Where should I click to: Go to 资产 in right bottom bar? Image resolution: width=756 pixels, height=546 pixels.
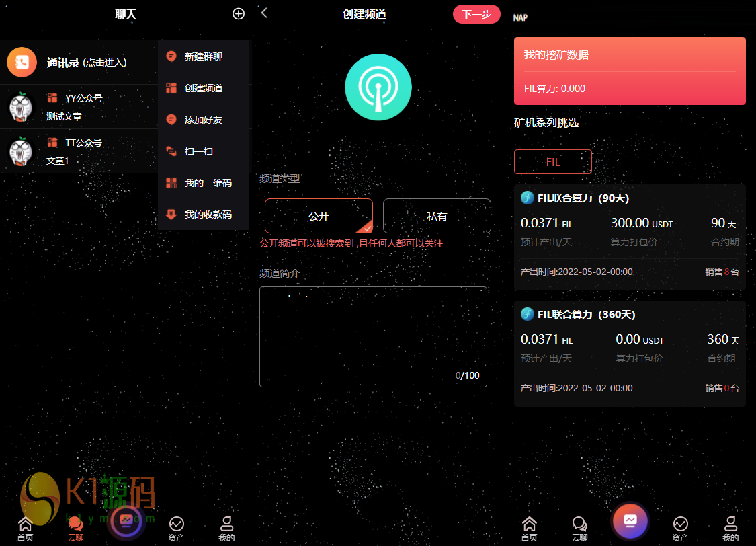pos(680,529)
